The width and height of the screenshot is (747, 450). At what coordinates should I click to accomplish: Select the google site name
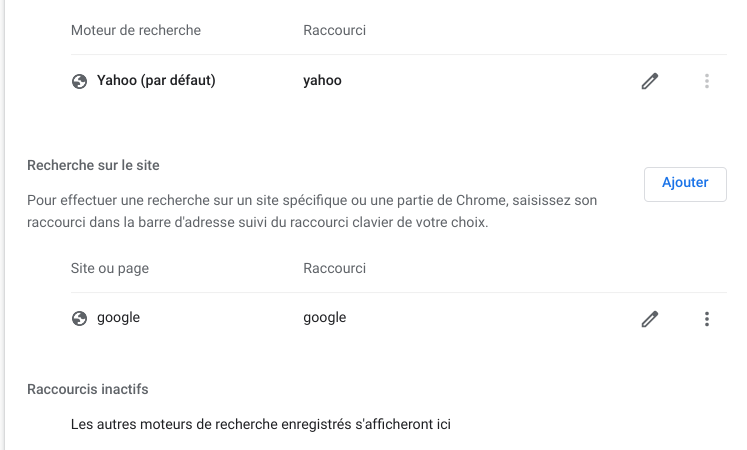[x=119, y=318]
